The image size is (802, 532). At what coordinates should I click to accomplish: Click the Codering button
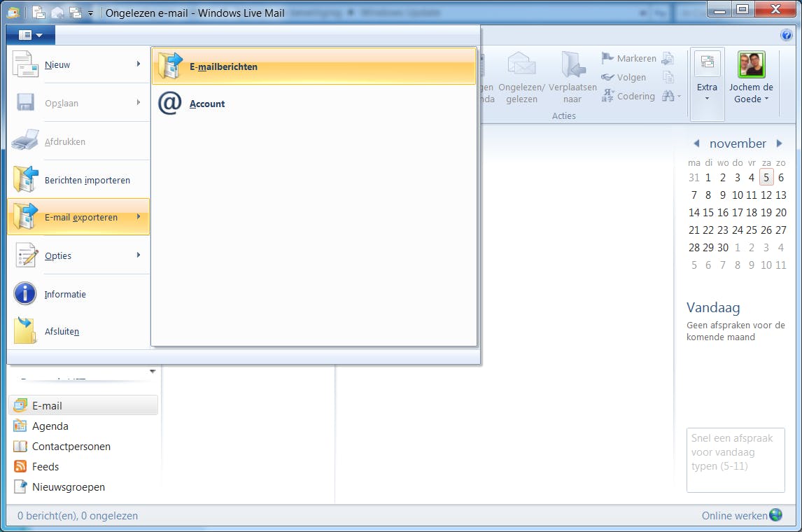tap(628, 96)
